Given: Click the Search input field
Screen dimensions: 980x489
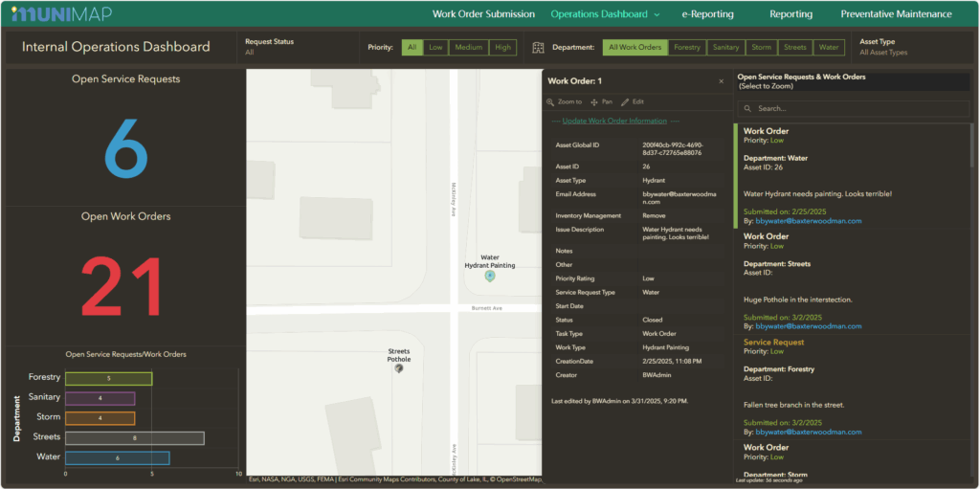Looking at the screenshot, I should point(853,109).
